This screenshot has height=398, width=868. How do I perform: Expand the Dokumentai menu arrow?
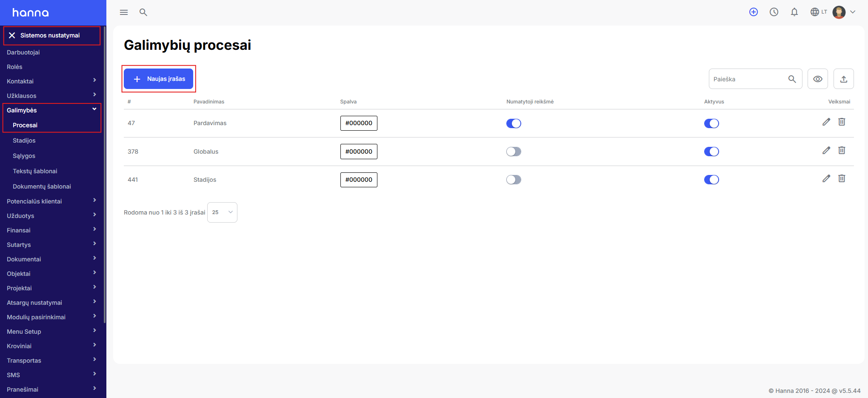tap(94, 258)
